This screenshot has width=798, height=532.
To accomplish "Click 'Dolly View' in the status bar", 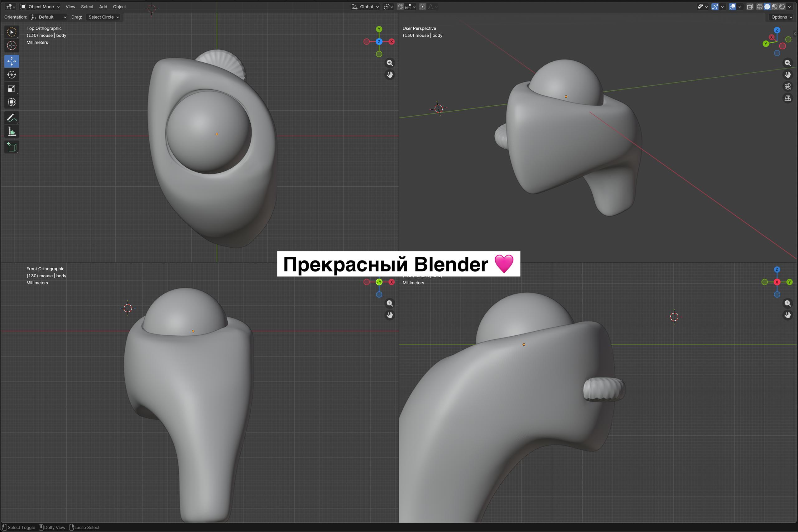I will [x=55, y=527].
